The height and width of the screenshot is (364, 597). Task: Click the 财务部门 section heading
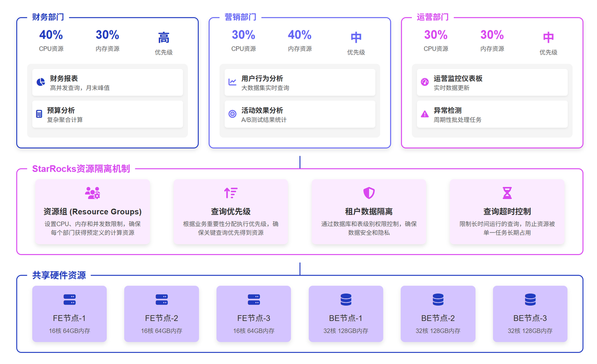coord(48,17)
